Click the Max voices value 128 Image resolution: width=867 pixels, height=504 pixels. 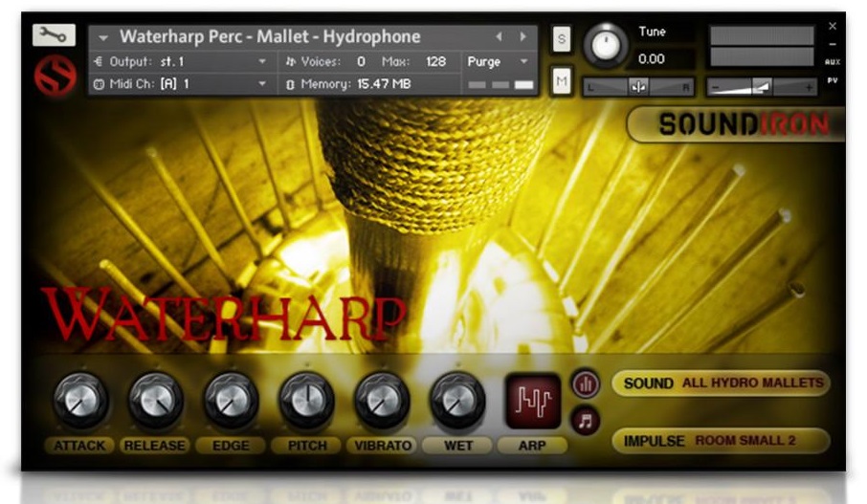435,61
